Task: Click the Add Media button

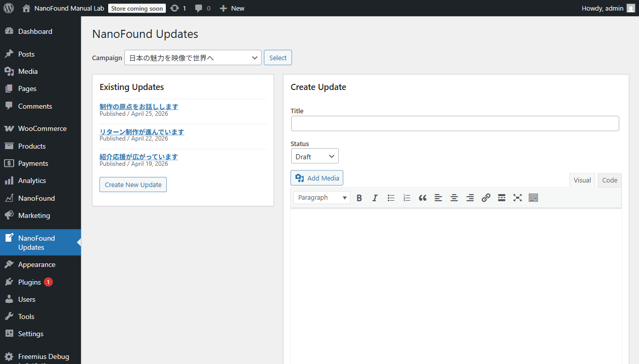Action: point(317,178)
